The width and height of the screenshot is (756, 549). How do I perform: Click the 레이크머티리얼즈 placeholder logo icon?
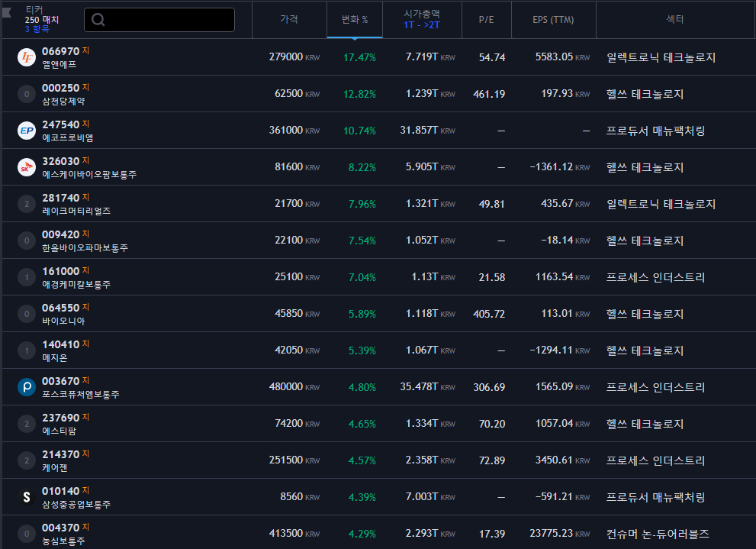point(27,204)
